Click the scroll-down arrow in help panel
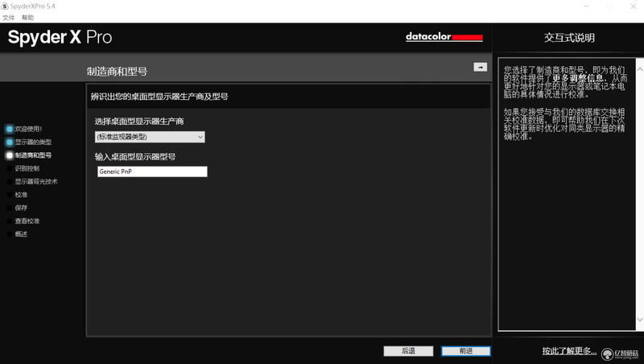This screenshot has width=644, height=364. pyautogui.click(x=640, y=319)
